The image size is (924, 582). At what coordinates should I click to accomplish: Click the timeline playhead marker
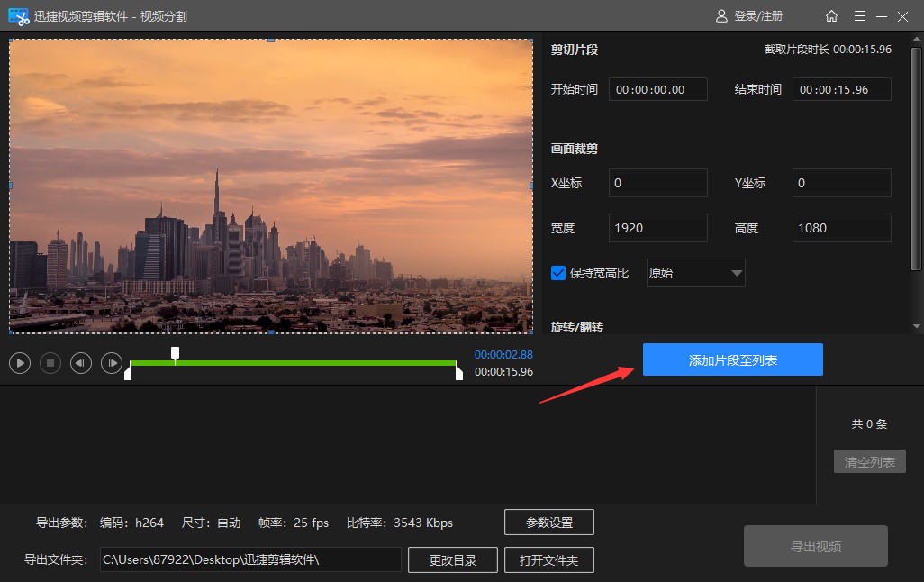tap(176, 353)
